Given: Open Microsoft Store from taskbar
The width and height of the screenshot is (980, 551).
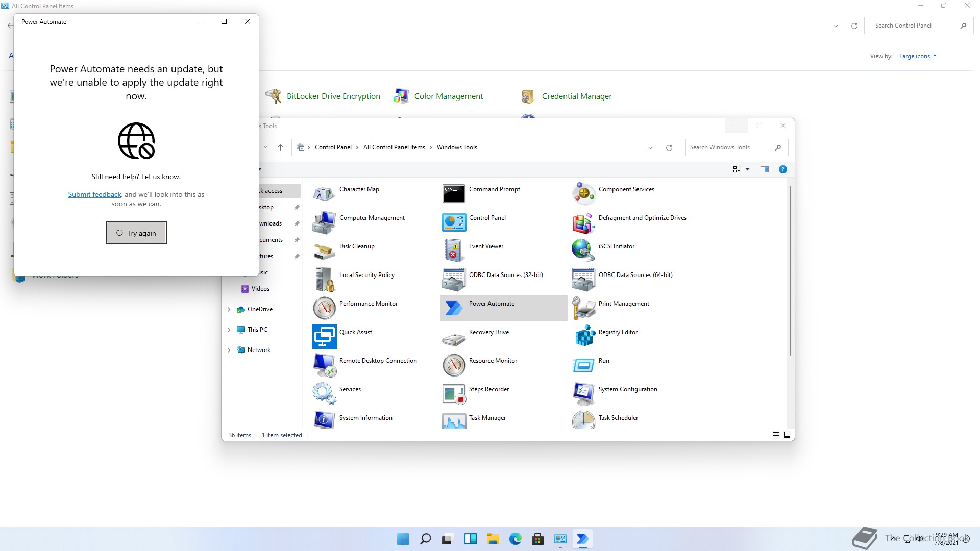Looking at the screenshot, I should pyautogui.click(x=537, y=539).
